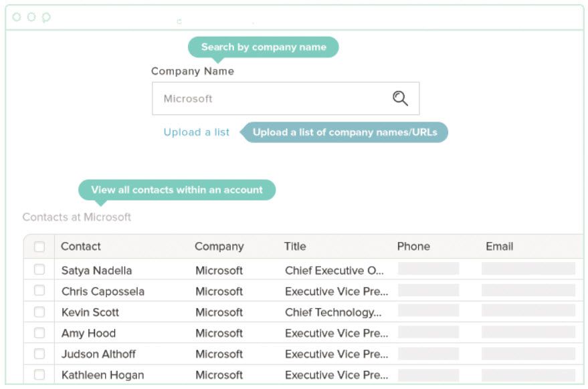Select the Chris Capossela row checkbox
The image size is (588, 389).
coord(39,291)
